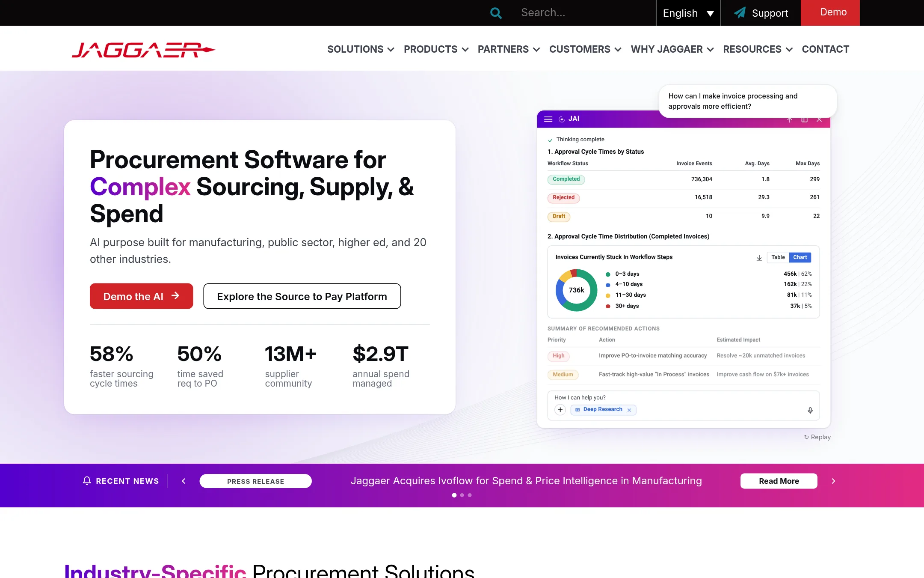Click the WHY JAGGAER menu label
Viewport: 924px width, 578px height.
[x=666, y=49]
